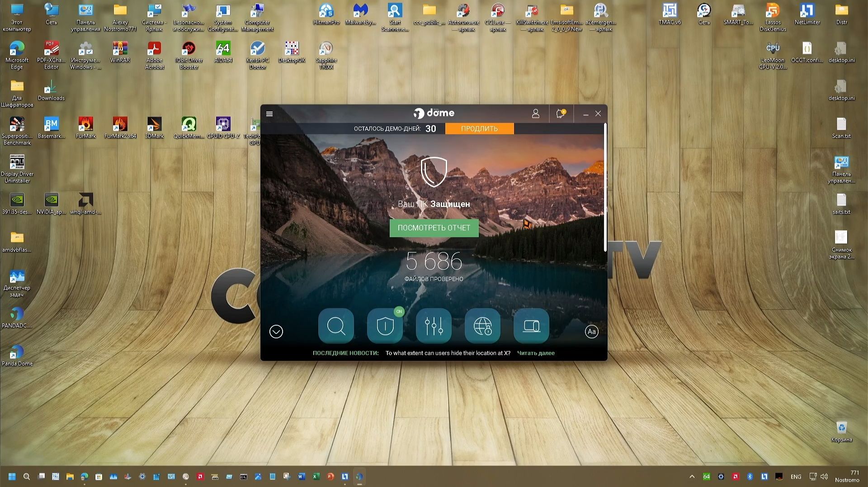Open the Panda Dome hamburger menu
This screenshot has width=868, height=487.
[x=269, y=114]
